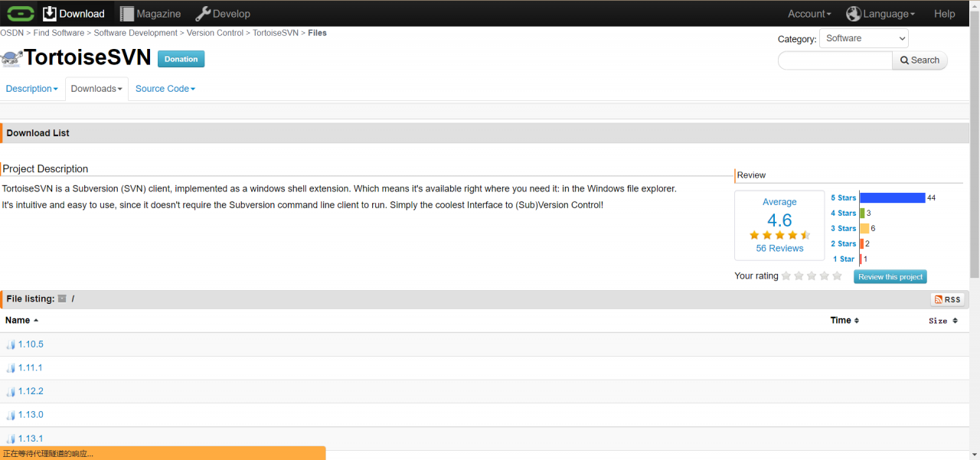Focus the search text field
980x460 pixels.
[835, 60]
